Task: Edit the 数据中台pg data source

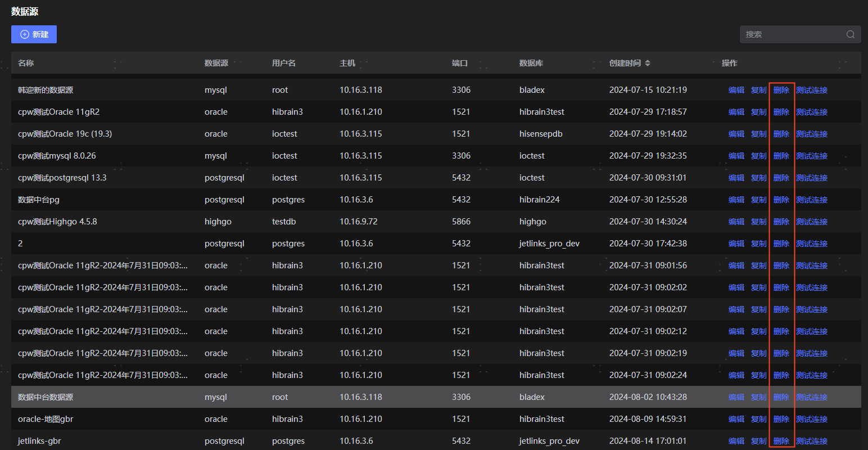Action: click(736, 200)
